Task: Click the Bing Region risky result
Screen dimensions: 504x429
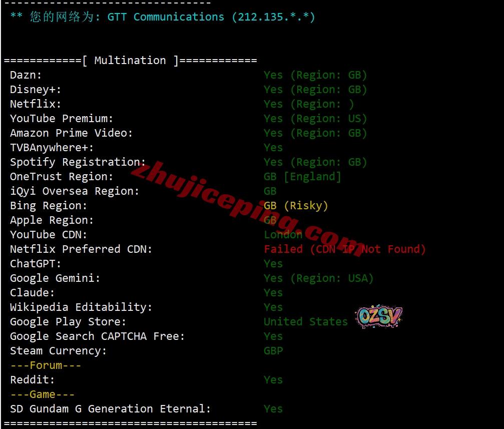Action: pyautogui.click(x=296, y=206)
